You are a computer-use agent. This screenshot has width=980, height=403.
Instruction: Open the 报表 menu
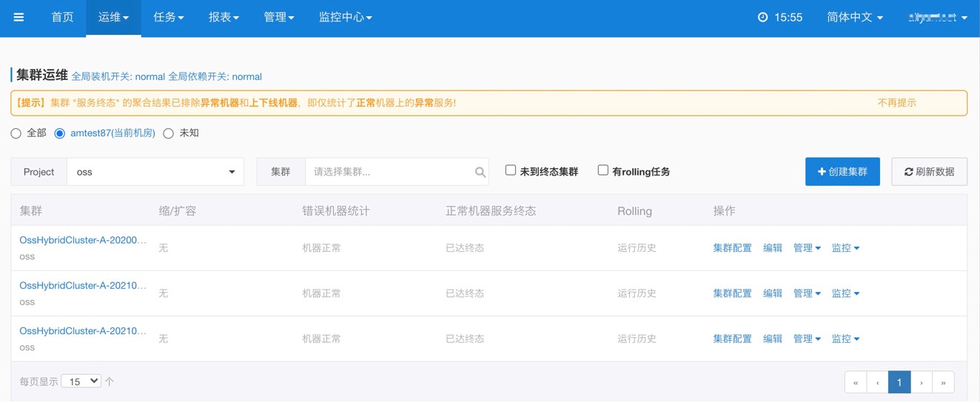(224, 17)
